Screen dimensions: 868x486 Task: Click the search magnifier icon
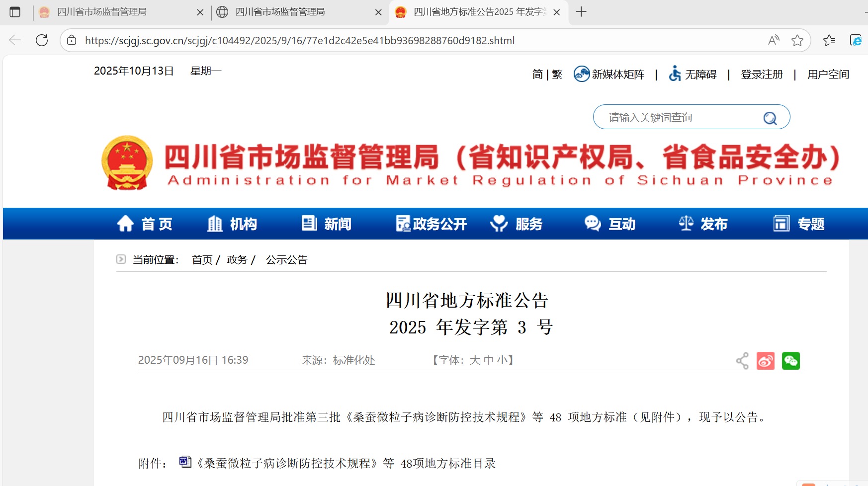click(x=770, y=118)
